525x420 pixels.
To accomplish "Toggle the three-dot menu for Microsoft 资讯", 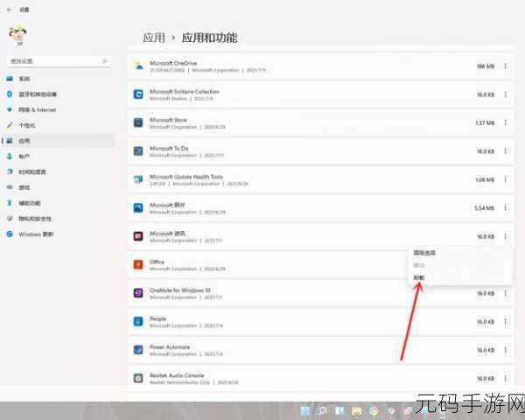I will click(505, 236).
